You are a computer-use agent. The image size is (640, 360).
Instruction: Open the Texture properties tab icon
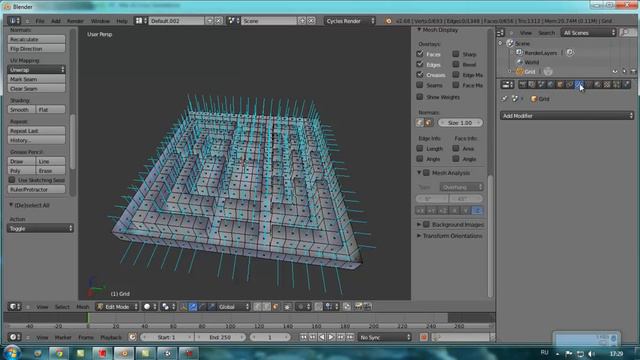tap(607, 84)
